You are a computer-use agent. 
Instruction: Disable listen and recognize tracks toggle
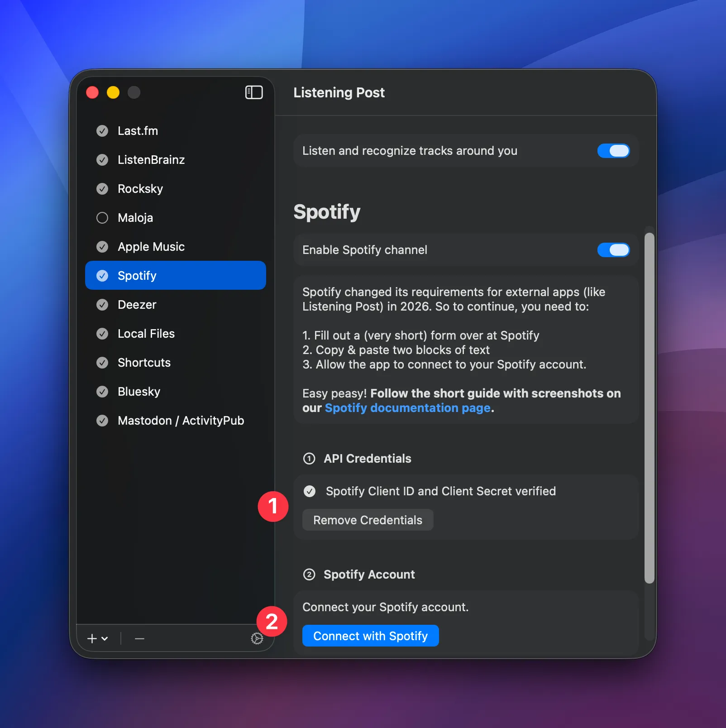(x=613, y=151)
